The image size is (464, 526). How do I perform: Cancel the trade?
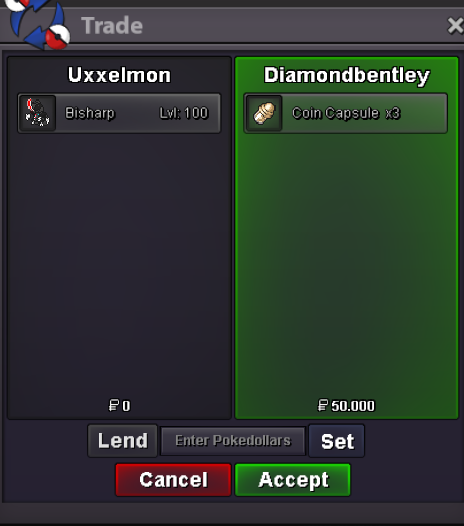(x=173, y=480)
